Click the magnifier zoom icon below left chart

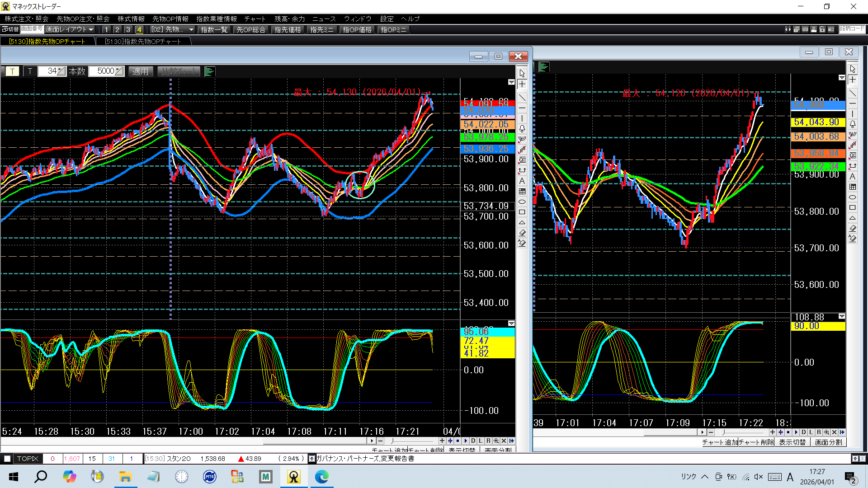point(496,441)
